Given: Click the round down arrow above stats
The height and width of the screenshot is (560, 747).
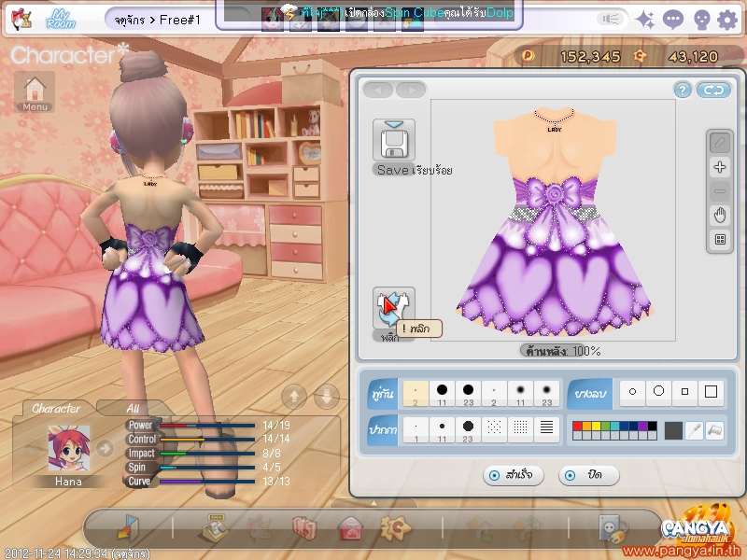Looking at the screenshot, I should coord(327,396).
